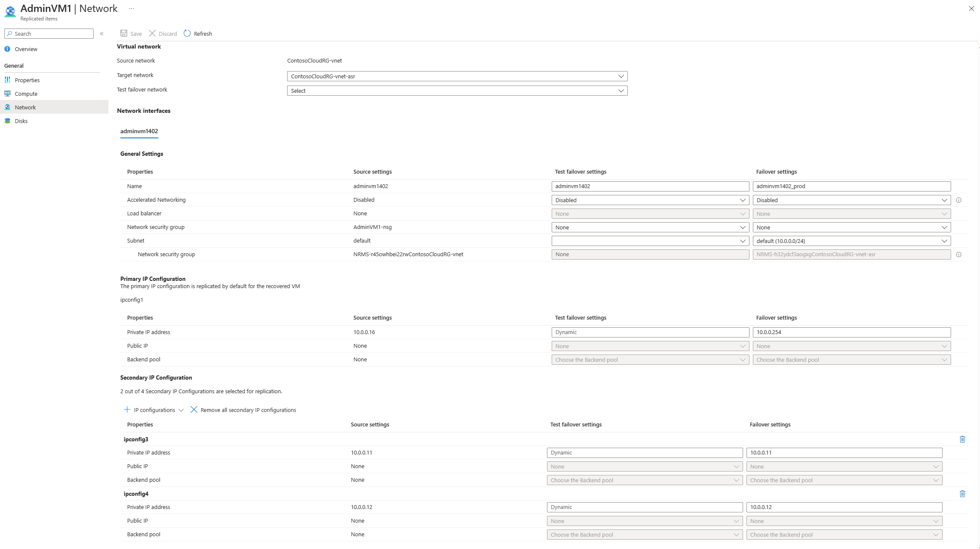Click the Refresh icon in the toolbar
The height and width of the screenshot is (549, 980).
tap(188, 33)
